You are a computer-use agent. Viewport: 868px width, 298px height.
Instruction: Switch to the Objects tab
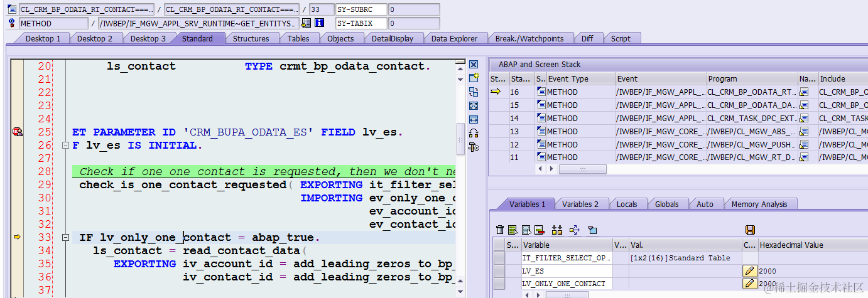341,38
